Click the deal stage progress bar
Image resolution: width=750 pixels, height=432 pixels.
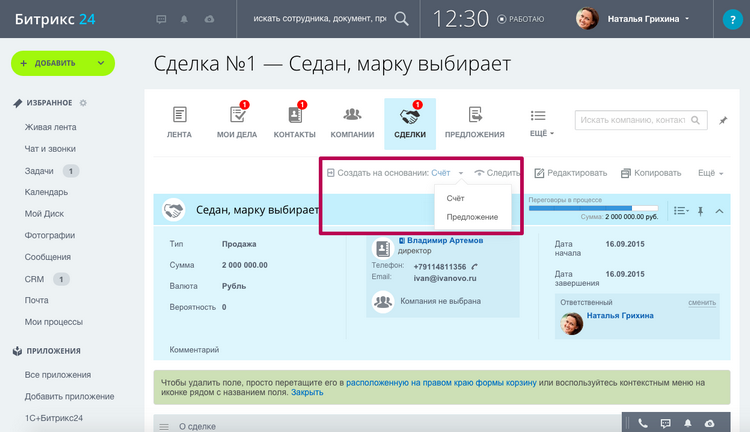(x=593, y=208)
